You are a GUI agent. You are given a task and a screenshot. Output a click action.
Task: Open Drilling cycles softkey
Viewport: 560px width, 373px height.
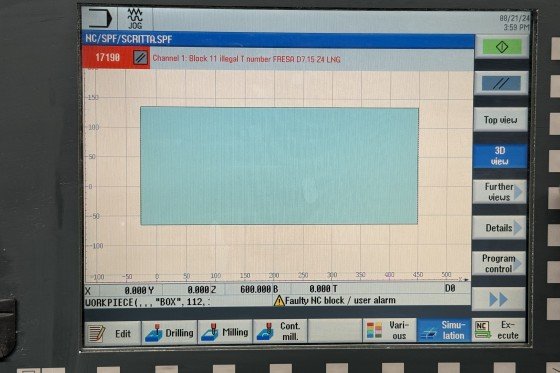click(x=169, y=333)
